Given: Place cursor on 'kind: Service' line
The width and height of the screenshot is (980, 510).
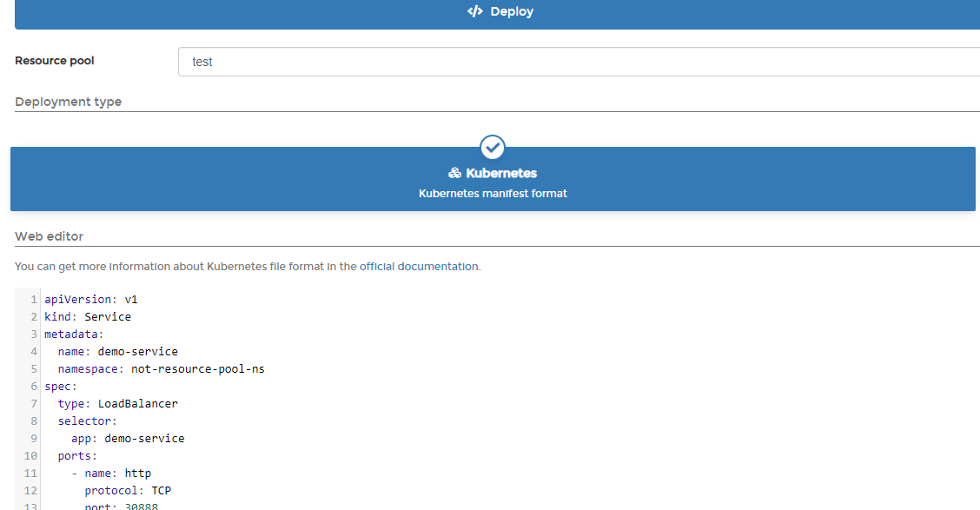Looking at the screenshot, I should click(88, 317).
